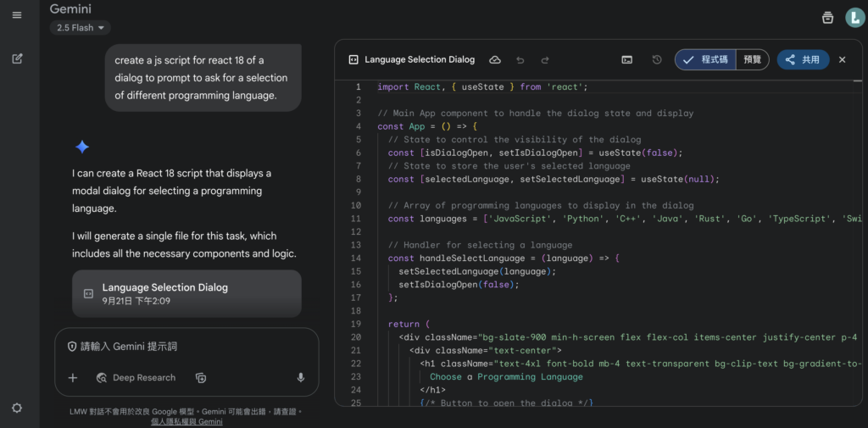Viewport: 868px width, 428px height.
Task: Open the Language Selection Dialog file card
Action: 186,293
